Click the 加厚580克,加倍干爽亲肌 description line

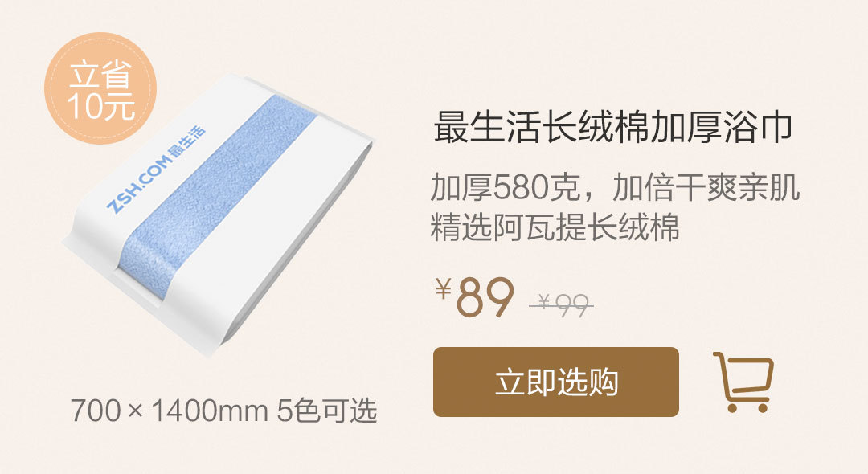(x=615, y=187)
